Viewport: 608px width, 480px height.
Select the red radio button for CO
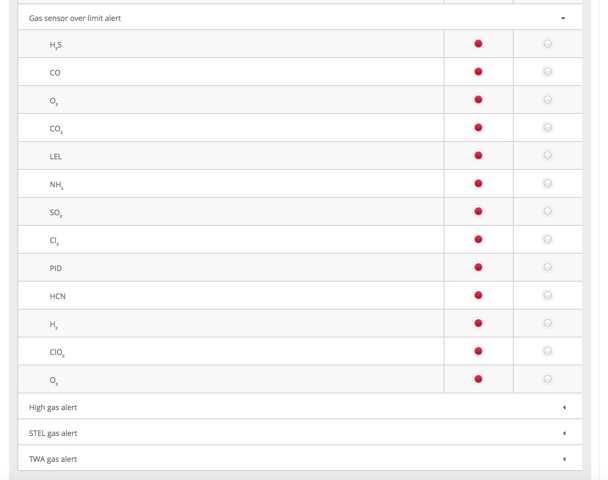(x=478, y=72)
